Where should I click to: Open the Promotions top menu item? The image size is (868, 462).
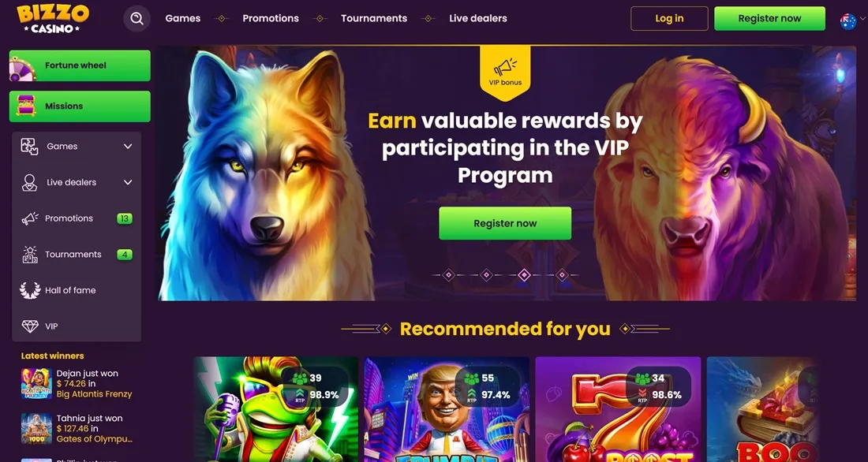[x=271, y=18]
